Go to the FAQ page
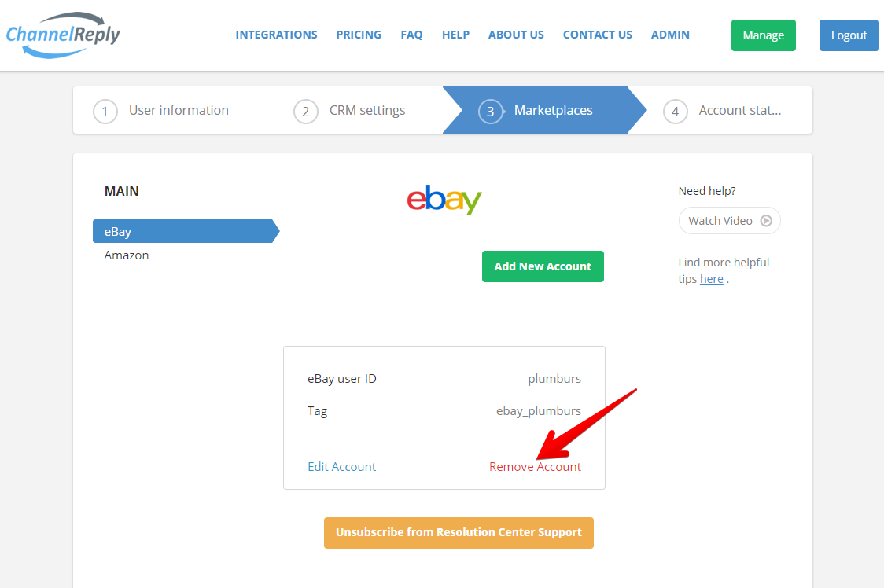Screen dimensions: 884x588 tap(411, 35)
